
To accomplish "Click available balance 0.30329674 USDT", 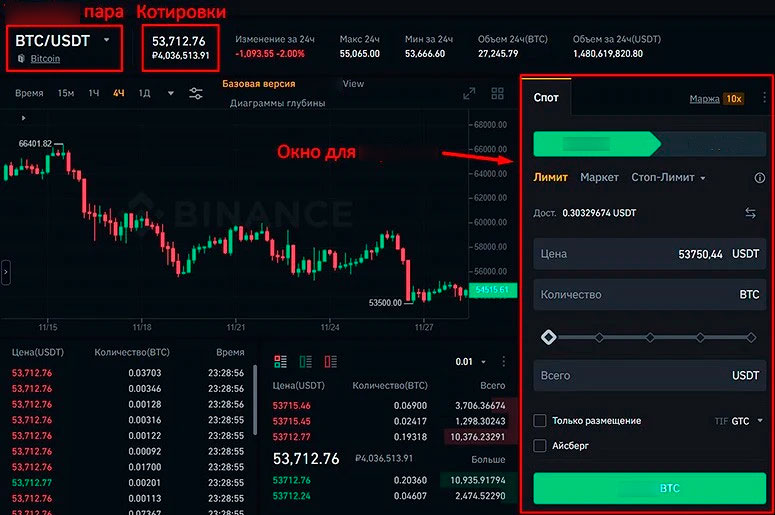I will click(x=599, y=213).
